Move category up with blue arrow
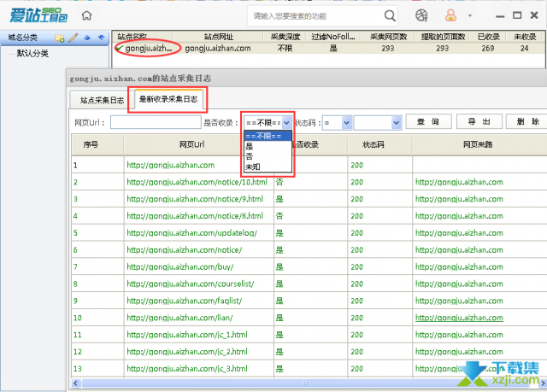Image resolution: width=547 pixels, height=392 pixels. [87, 38]
